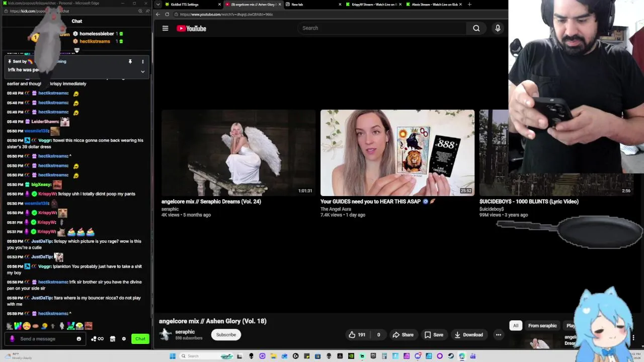Open Microsoft Edge from the taskbar

[x=461, y=356]
